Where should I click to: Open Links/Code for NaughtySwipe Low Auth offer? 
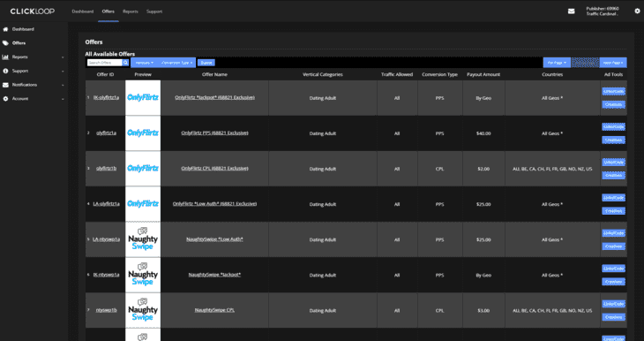pos(614,233)
